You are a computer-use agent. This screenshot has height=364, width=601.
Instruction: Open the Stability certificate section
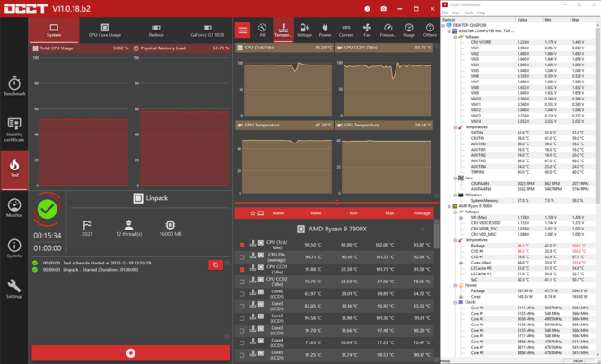click(x=14, y=129)
